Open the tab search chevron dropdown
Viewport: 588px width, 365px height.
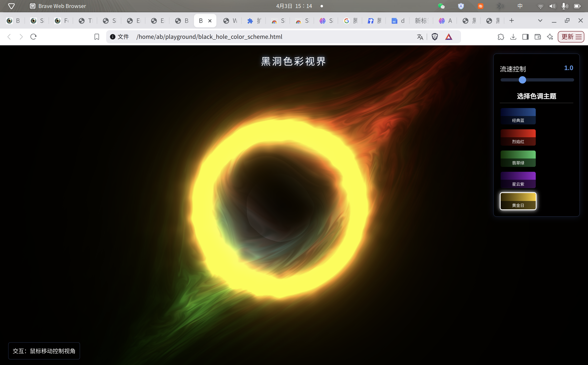point(540,20)
